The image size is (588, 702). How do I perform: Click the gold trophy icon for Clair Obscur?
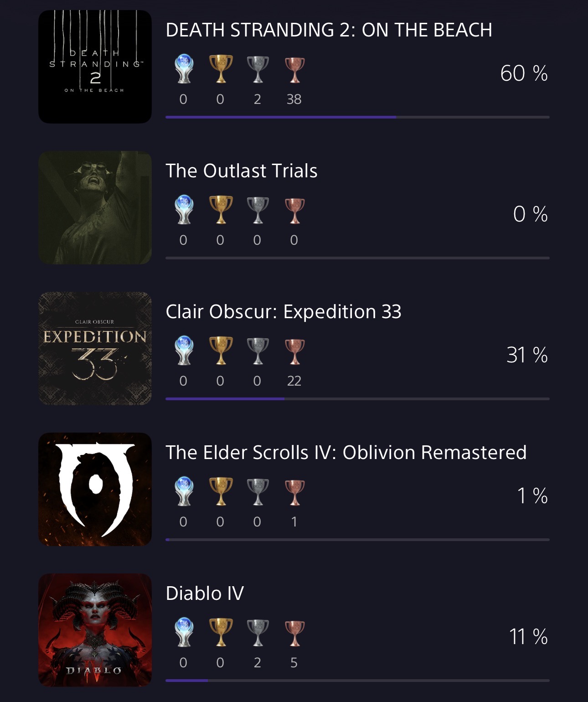(221, 351)
